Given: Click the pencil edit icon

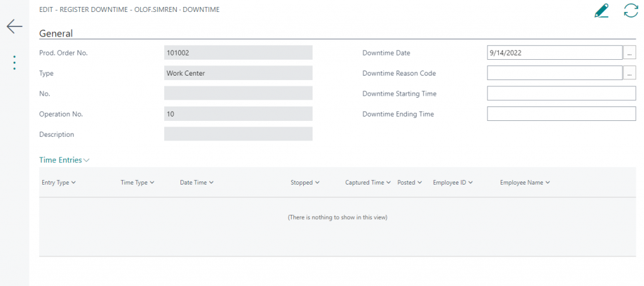Looking at the screenshot, I should (x=602, y=11).
